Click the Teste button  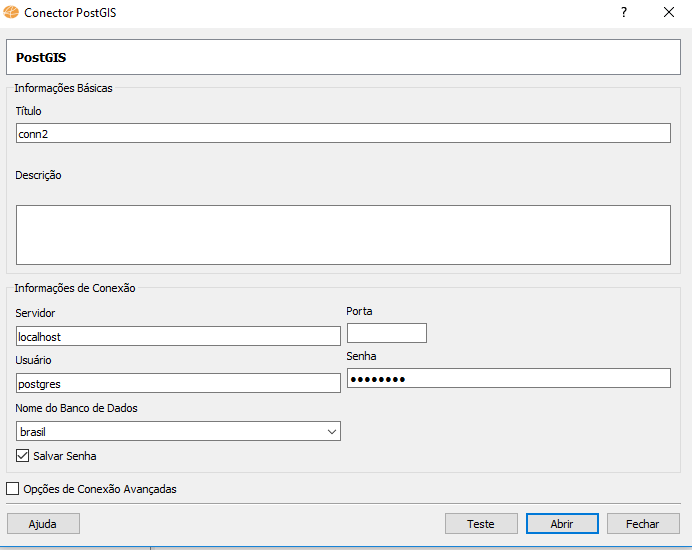481,524
